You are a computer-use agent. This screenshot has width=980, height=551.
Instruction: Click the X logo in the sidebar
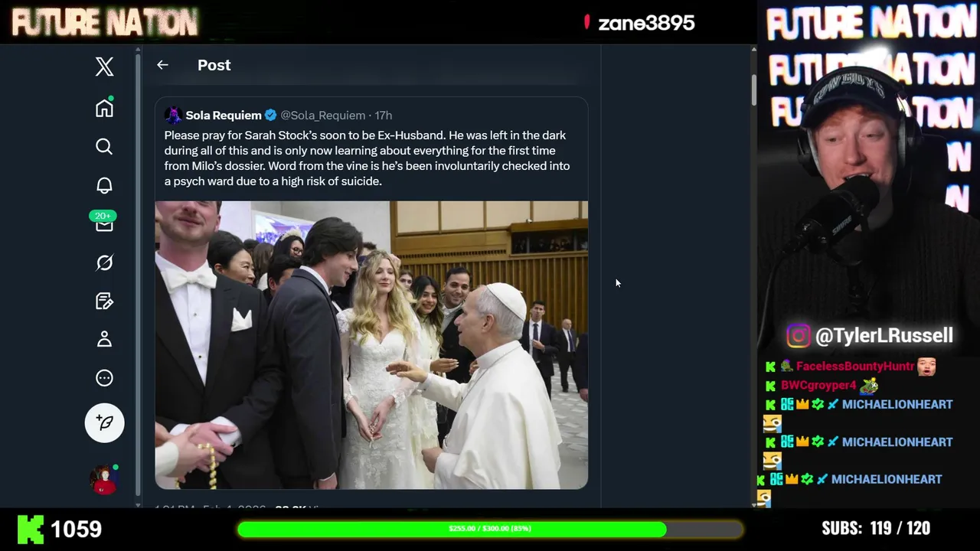point(105,67)
